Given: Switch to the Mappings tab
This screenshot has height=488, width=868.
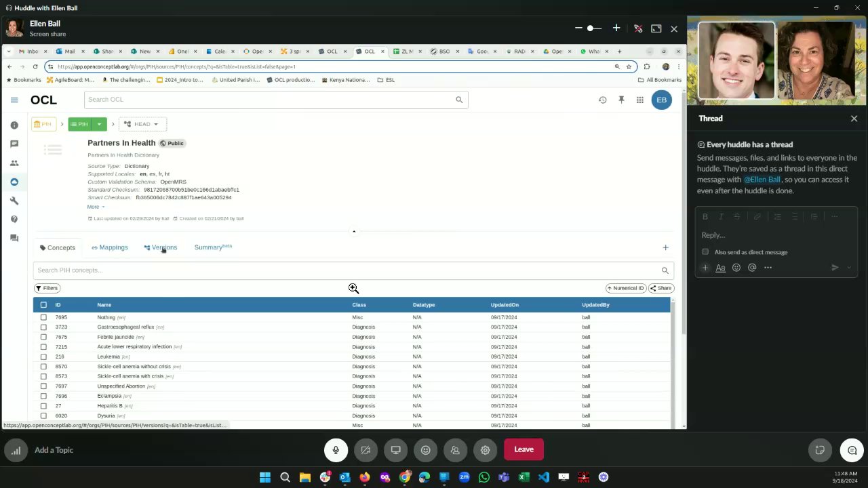Looking at the screenshot, I should pyautogui.click(x=110, y=247).
